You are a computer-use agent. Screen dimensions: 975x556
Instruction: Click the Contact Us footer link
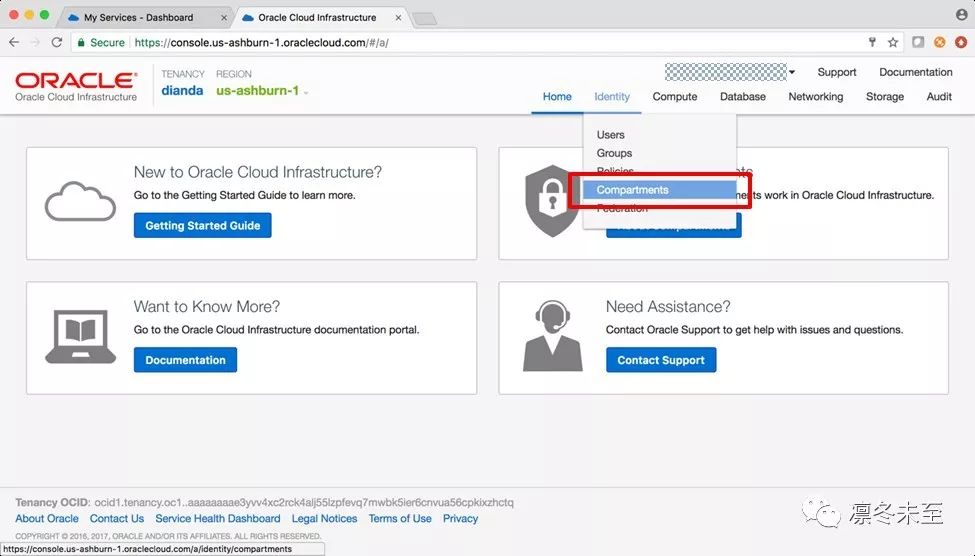point(116,519)
